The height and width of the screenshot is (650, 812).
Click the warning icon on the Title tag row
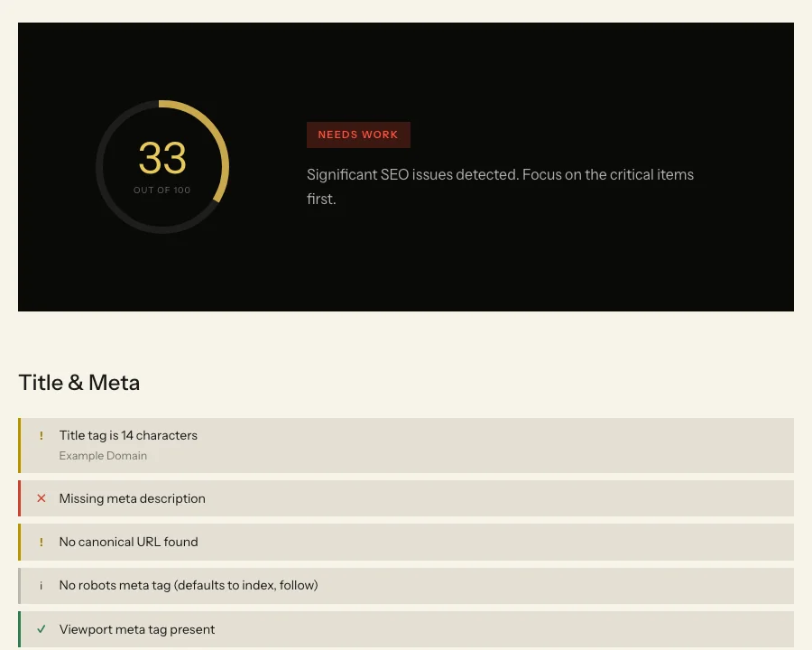[42, 435]
